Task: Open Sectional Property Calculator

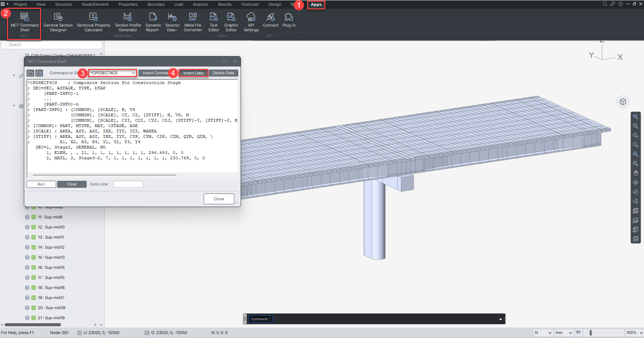Action: pos(93,22)
